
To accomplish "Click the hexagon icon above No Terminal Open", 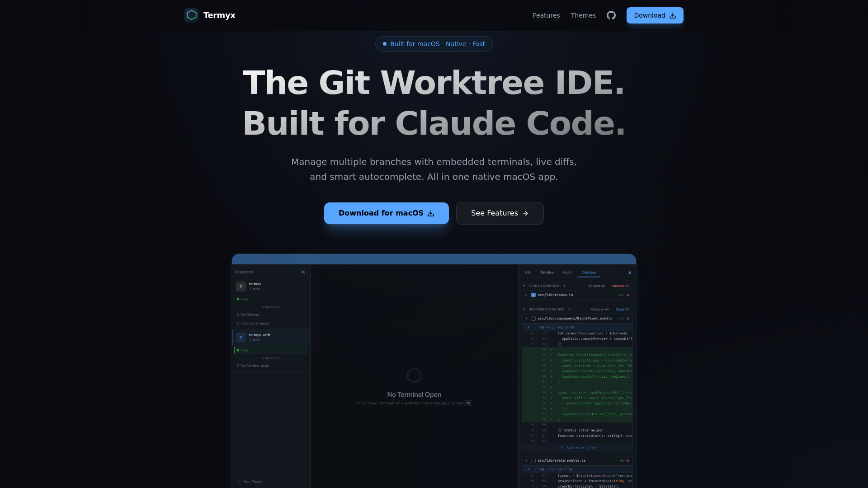I will (414, 375).
